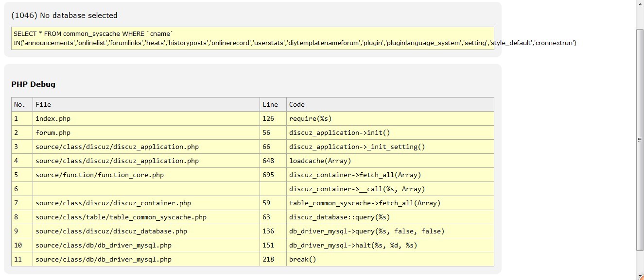This screenshot has width=644, height=280.
Task: Click row number 11 in No. column
Action: [x=22, y=259]
